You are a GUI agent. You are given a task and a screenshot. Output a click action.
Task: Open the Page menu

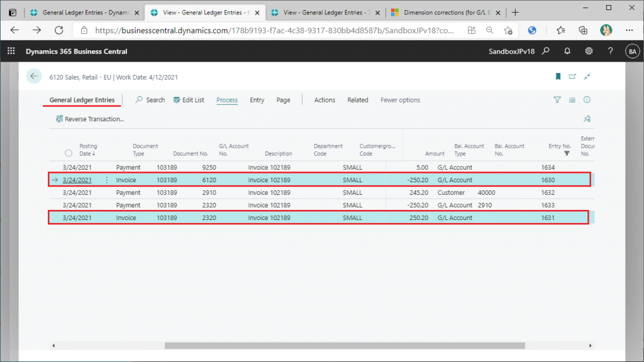(x=284, y=100)
